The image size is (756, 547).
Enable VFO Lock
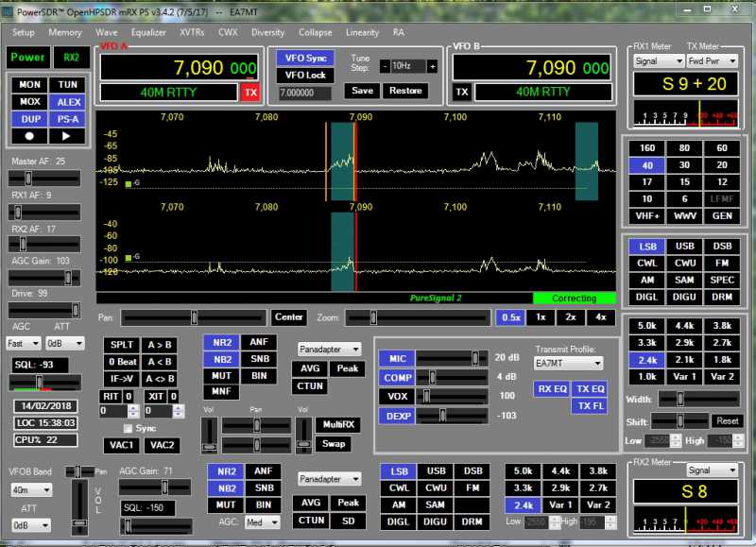305,76
